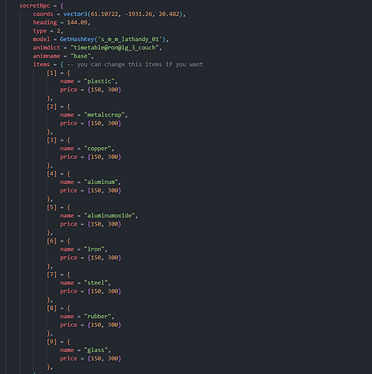
Task: Click the "rubber" item name string
Action: 97,316
